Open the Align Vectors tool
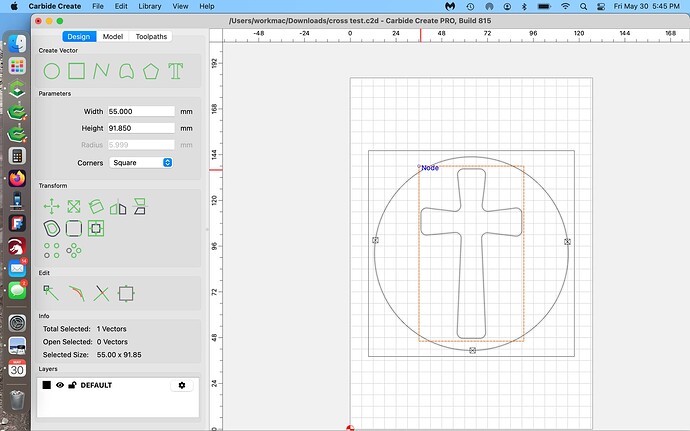 96,228
